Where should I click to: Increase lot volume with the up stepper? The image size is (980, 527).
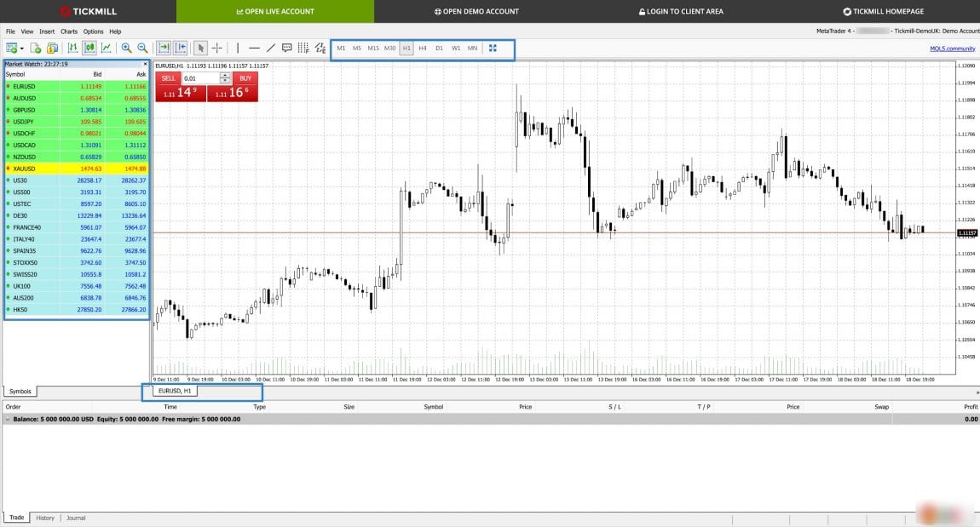[x=225, y=75]
